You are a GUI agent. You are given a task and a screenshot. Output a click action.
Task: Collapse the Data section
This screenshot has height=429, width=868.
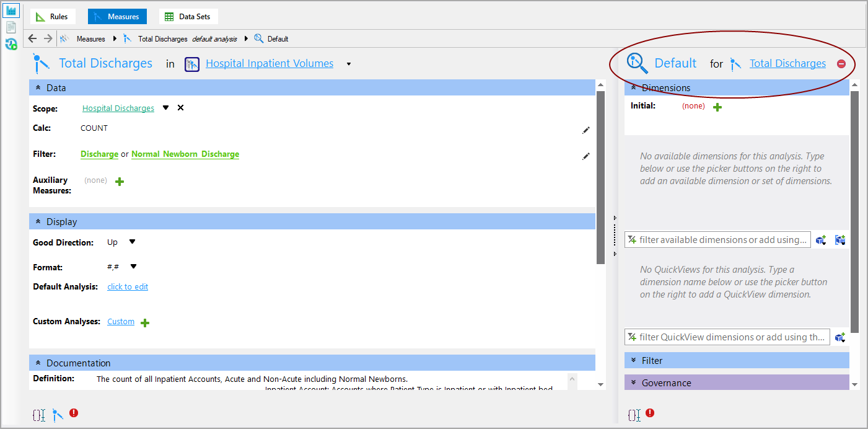(38, 87)
